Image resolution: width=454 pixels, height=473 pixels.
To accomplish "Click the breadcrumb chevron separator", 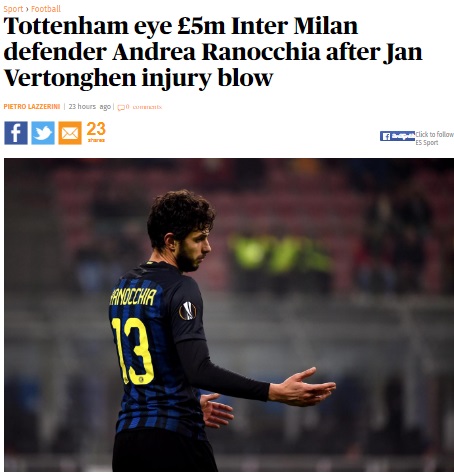I will click(x=27, y=9).
